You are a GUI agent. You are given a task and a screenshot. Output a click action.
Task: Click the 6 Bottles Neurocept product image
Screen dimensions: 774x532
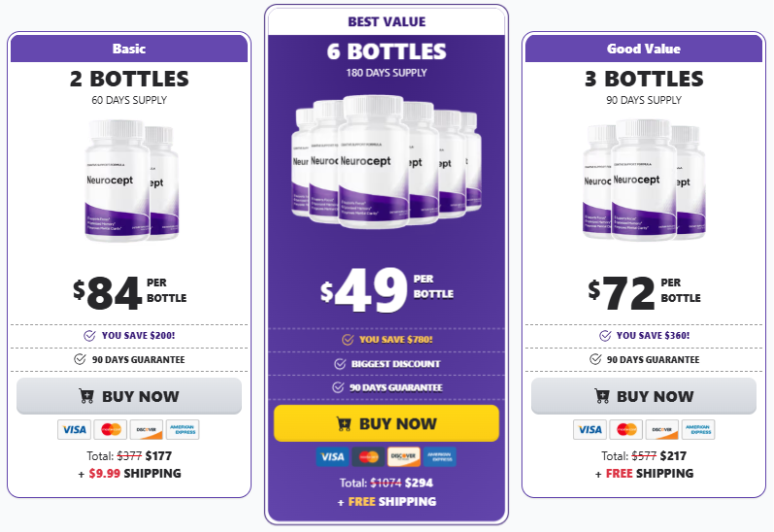coord(387,162)
